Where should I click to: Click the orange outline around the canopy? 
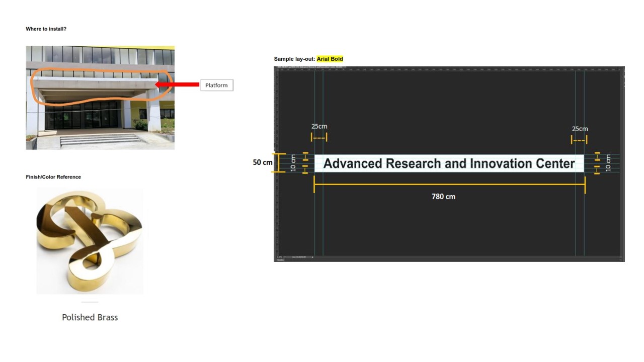pos(101,69)
